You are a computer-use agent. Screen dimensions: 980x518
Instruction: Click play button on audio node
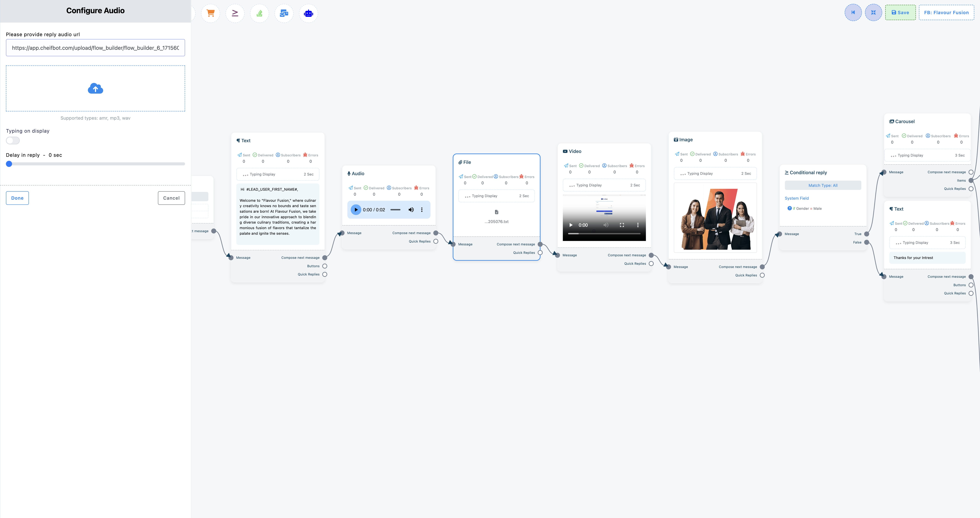[355, 209]
